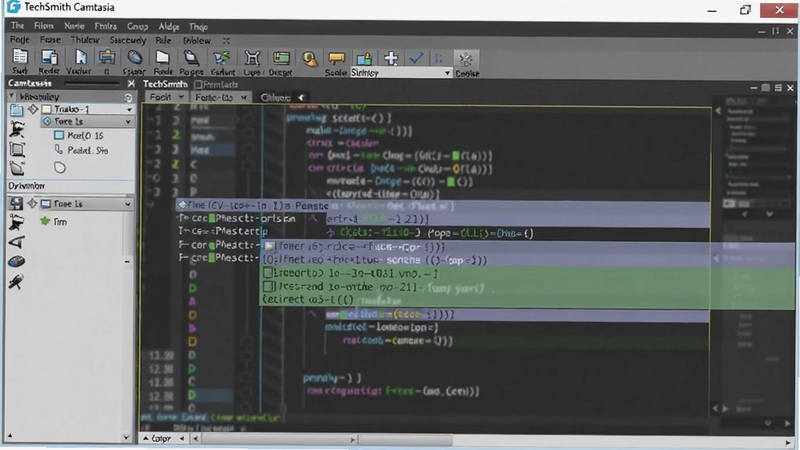Click the collapse arrow at right panel top
Screen dimensions: 800x450
point(718,111)
